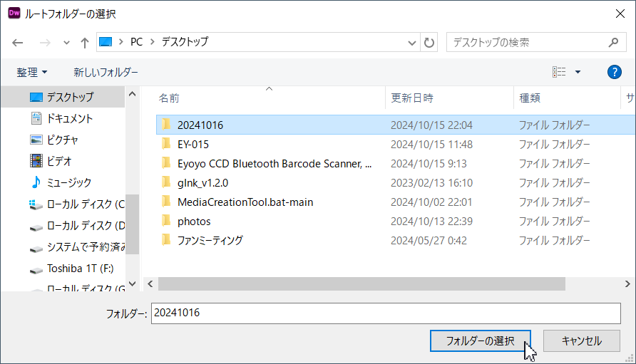Select ミュージック in the sidebar
This screenshot has width=636, height=364.
[69, 182]
